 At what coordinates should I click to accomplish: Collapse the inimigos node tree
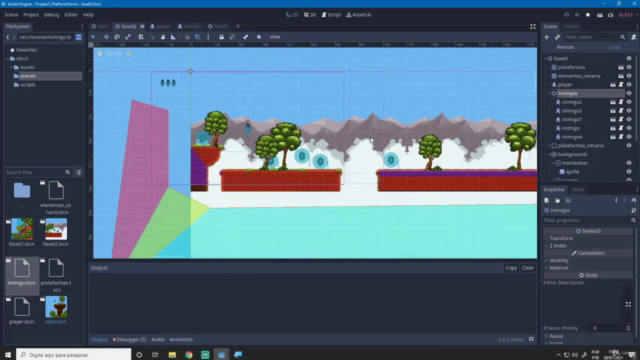click(549, 93)
